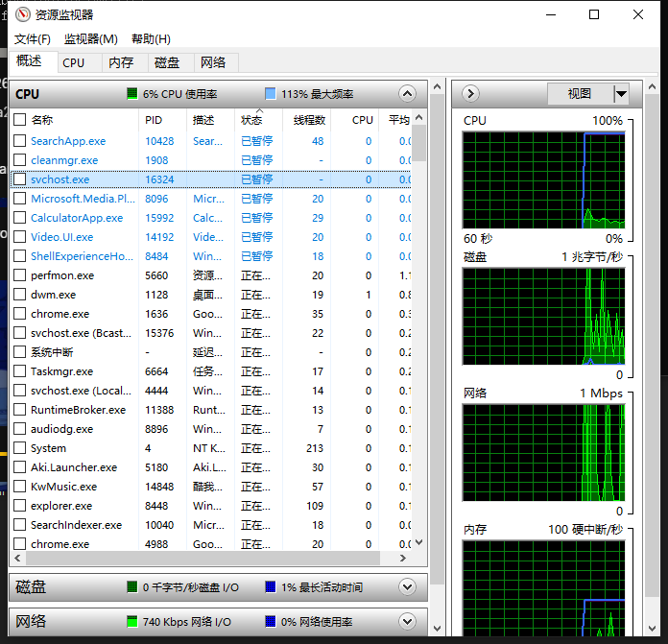Switch to the 网络 tab
This screenshot has width=668, height=644.
(216, 62)
